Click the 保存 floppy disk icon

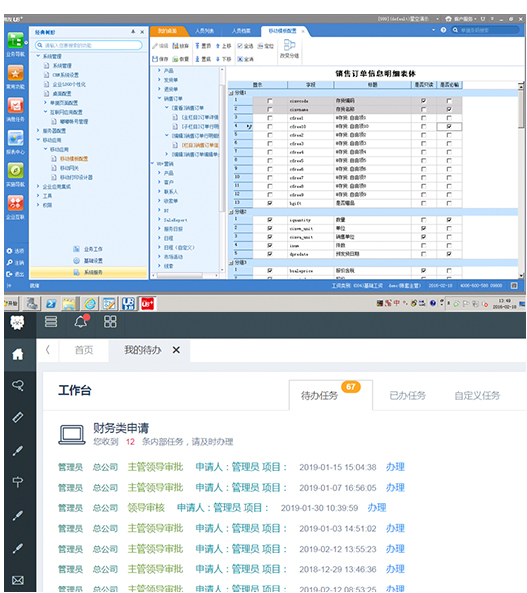(155, 59)
